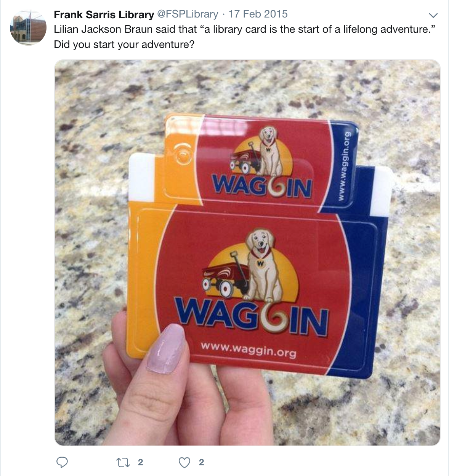Click the Frank Sarris Library display name

click(x=104, y=14)
